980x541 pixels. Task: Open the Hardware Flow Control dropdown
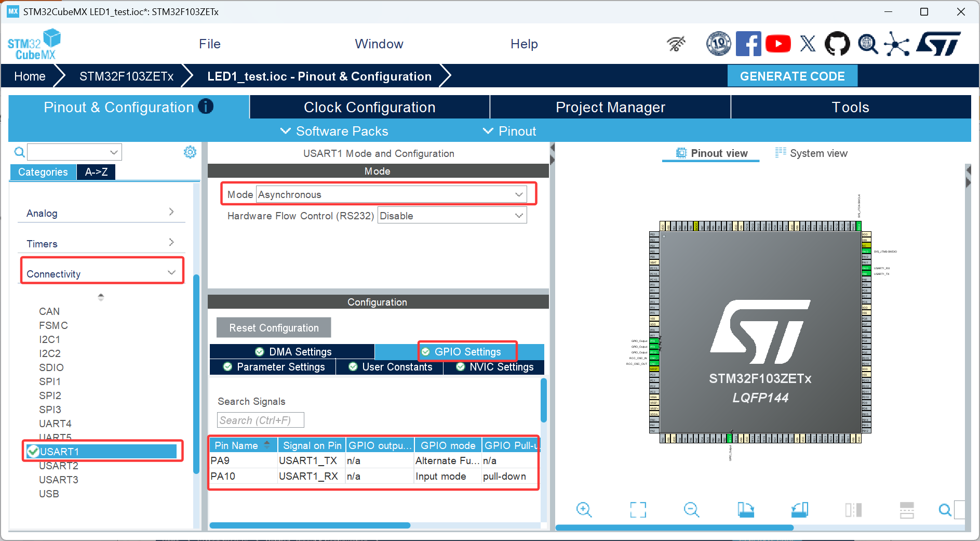pos(452,216)
